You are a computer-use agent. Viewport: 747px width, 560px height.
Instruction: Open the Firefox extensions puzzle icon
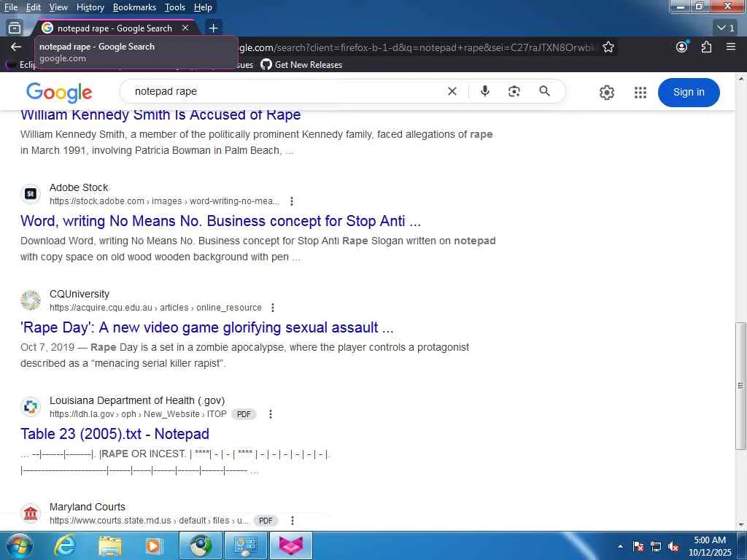click(706, 47)
